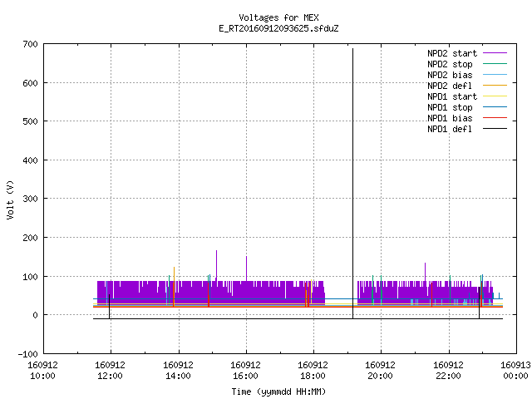Click the 'Voltages for MEX' chart title
Image resolution: width=532 pixels, height=399 pixels.
278,17
